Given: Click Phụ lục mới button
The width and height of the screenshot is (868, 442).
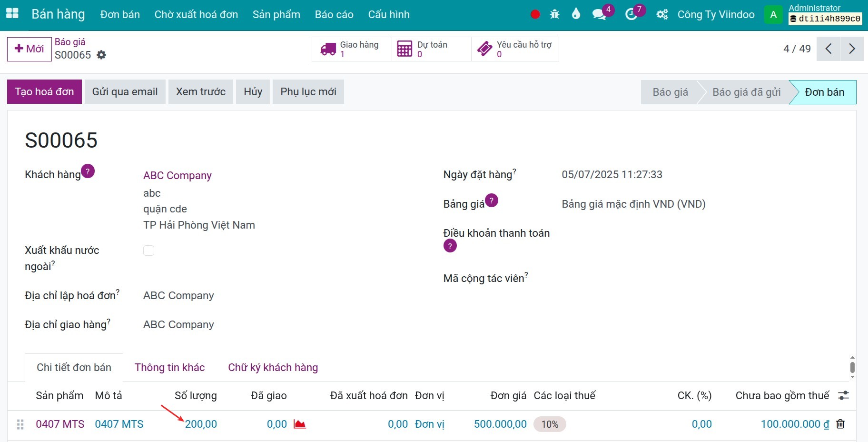Looking at the screenshot, I should pos(308,92).
